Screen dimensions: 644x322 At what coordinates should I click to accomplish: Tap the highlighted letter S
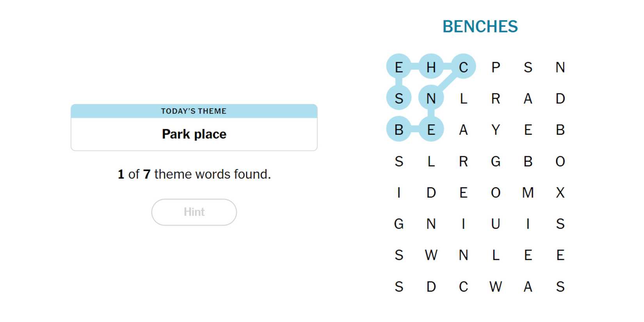coord(398,98)
